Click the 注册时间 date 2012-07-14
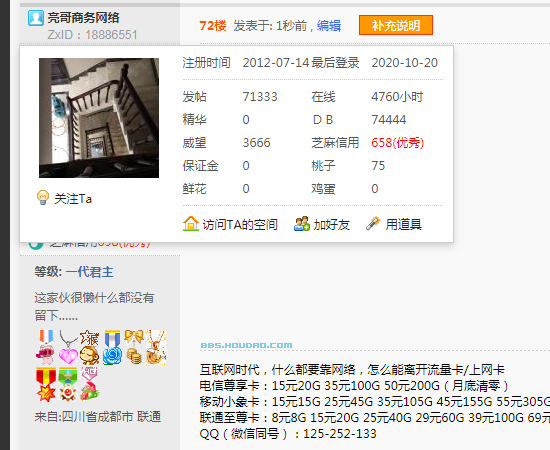Image resolution: width=550 pixels, height=450 pixels. click(x=276, y=63)
